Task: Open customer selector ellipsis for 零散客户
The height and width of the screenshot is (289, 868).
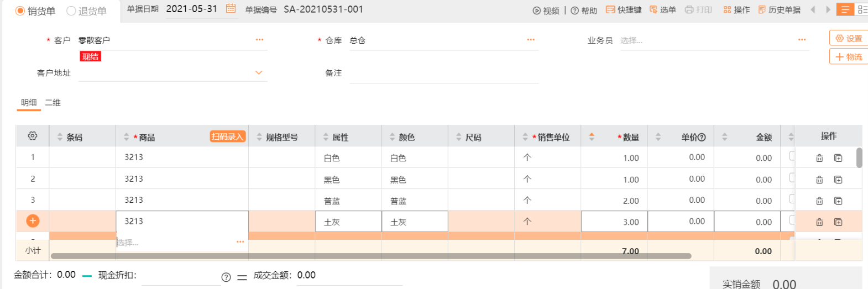Action: click(x=259, y=40)
